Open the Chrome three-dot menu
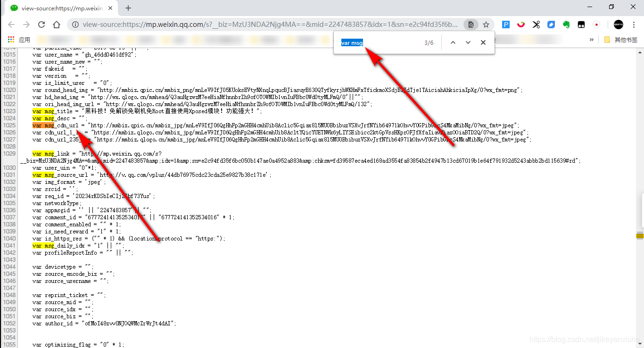Viewport: 644px width, 348px height. coord(634,25)
